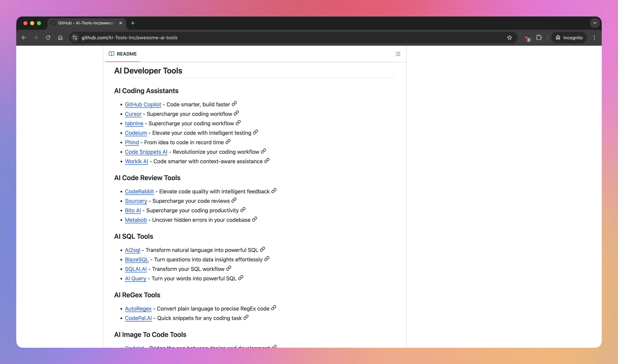
Task: Click the README book icon
Action: coord(112,54)
